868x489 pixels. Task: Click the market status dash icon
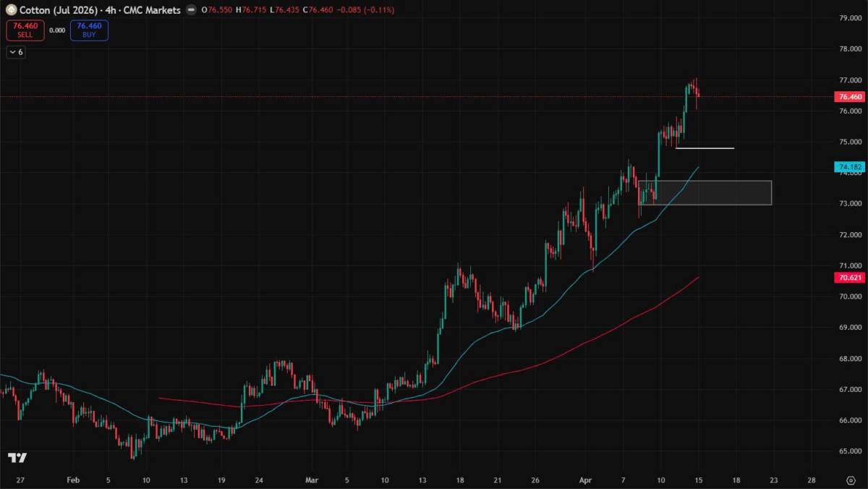[190, 10]
